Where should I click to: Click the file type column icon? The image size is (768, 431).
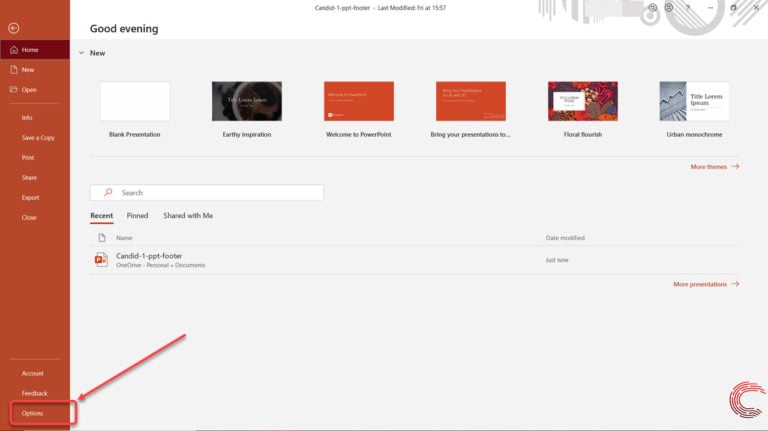(102, 238)
